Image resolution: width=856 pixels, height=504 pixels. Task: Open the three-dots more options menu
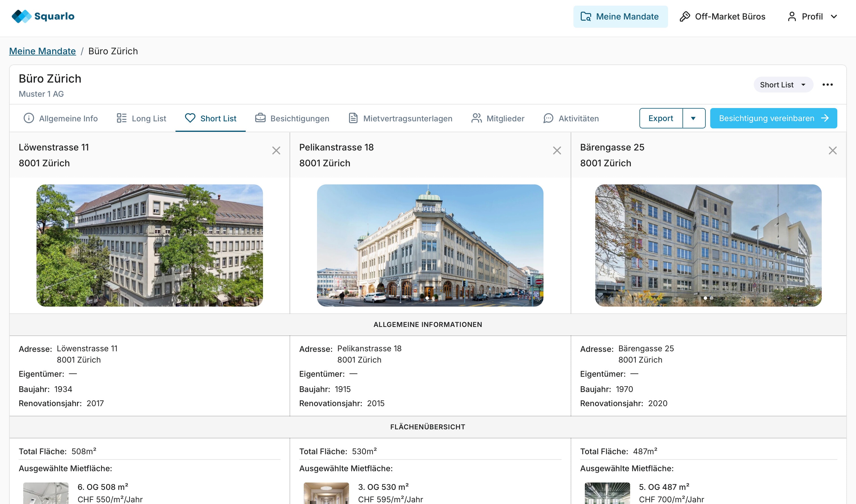tap(827, 85)
